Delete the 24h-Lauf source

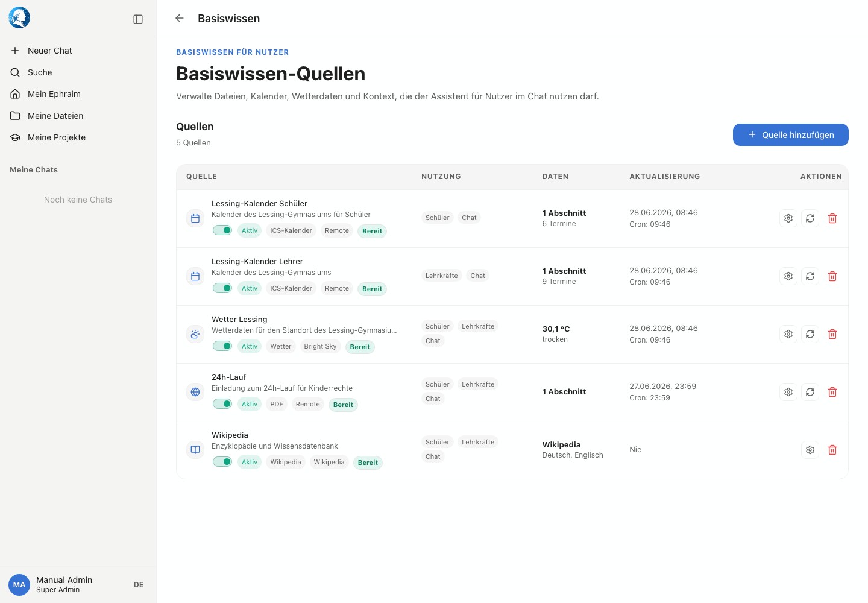pos(832,392)
